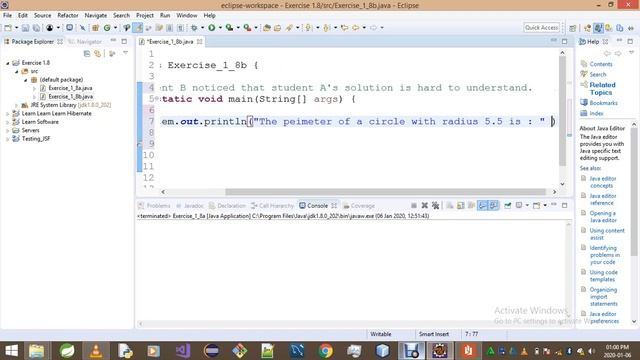This screenshot has width=640, height=360.
Task: Switch to the Navigator tab
Action: [x=85, y=42]
